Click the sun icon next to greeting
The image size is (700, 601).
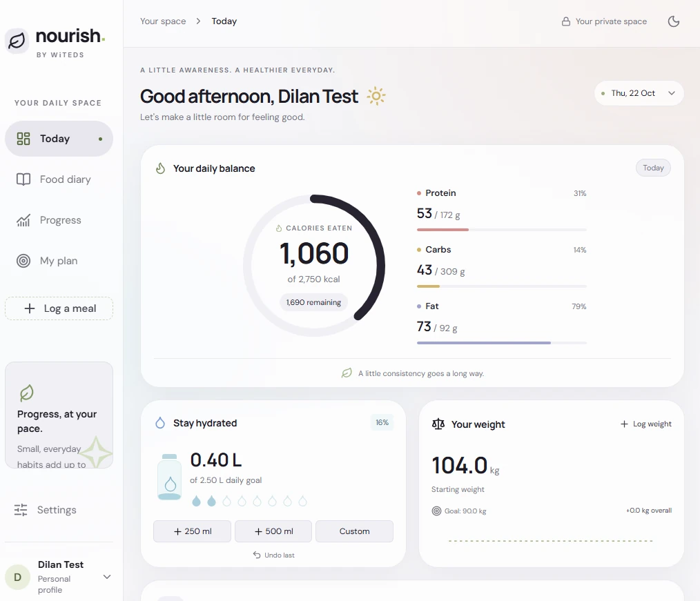[376, 96]
